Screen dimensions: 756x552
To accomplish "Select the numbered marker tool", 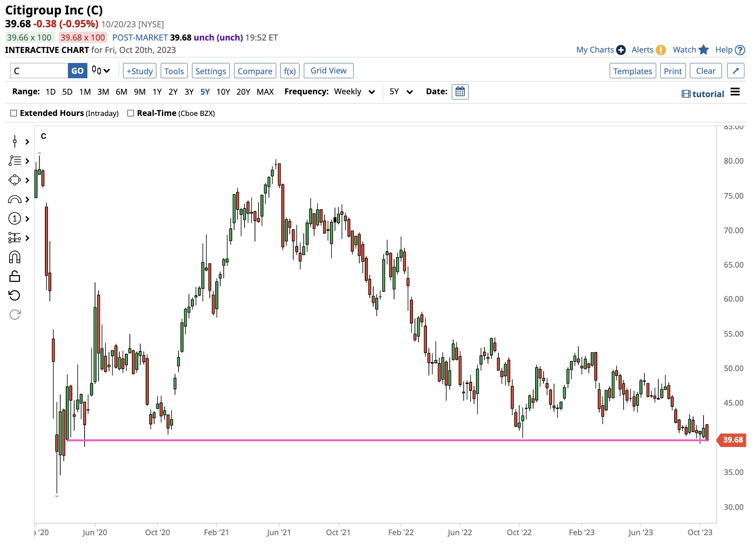I will pos(15,219).
